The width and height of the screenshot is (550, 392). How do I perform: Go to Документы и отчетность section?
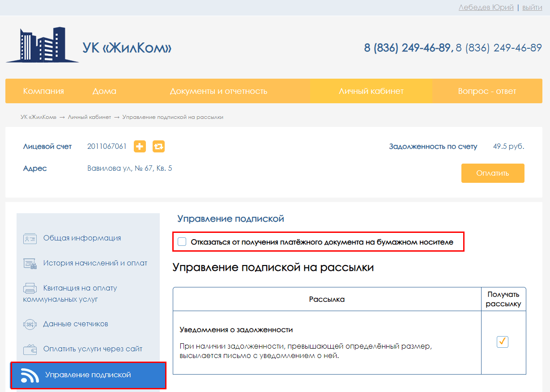(x=218, y=91)
